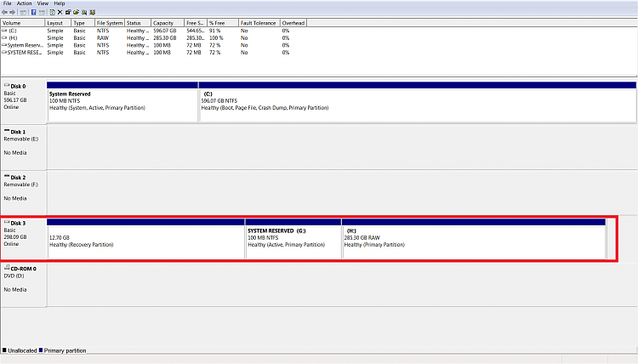Viewport: 638px width, 364px height.
Task: Click the '596.17 GB' size under Disk 0
Action: [15, 100]
